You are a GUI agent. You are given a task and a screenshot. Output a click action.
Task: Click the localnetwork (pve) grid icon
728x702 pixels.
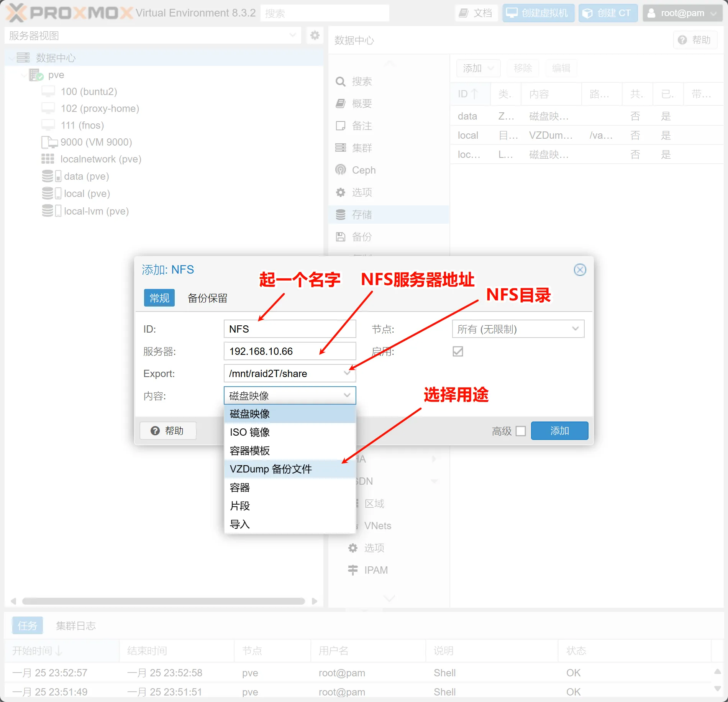tap(48, 159)
